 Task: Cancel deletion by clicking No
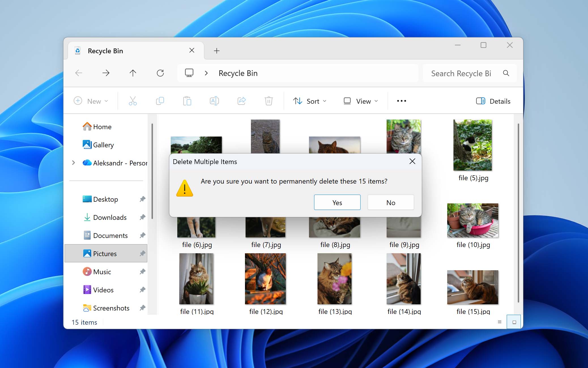tap(390, 202)
